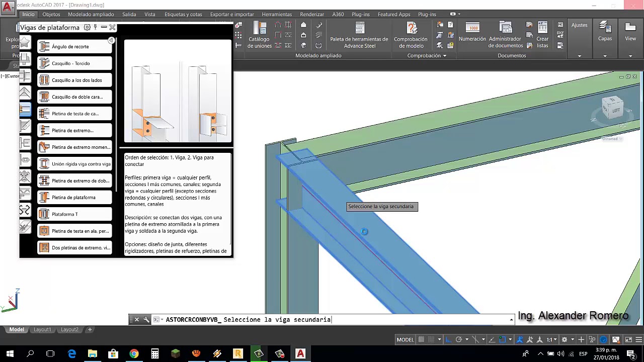Open the diagonal bracing category icon
The image size is (644, 362).
click(25, 126)
